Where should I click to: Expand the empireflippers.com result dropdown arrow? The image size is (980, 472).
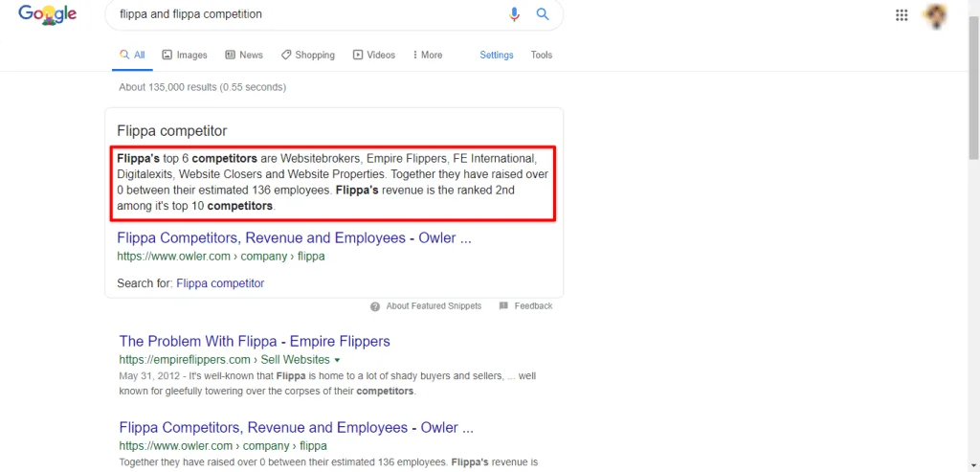338,360
